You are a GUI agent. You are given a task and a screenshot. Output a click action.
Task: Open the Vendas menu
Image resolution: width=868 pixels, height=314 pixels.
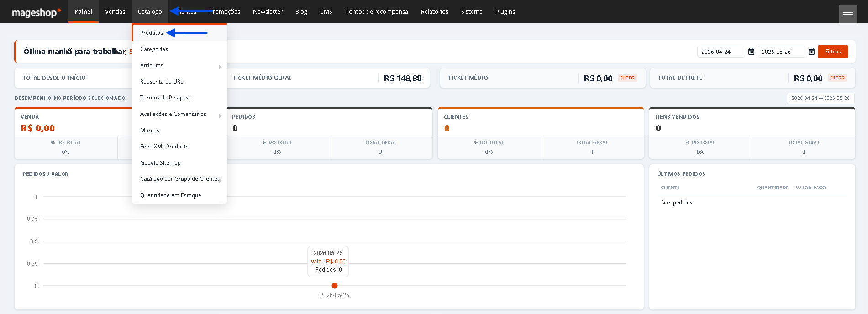point(115,12)
